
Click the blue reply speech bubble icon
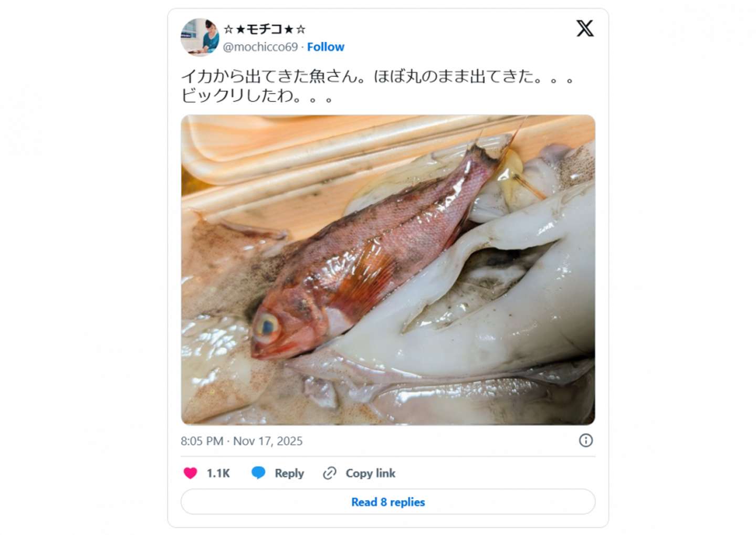(258, 473)
